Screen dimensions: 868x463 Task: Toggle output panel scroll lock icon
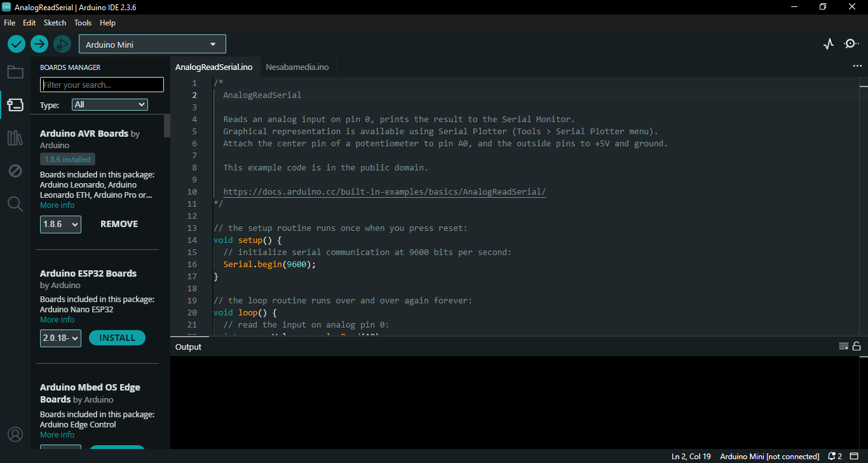(x=857, y=347)
